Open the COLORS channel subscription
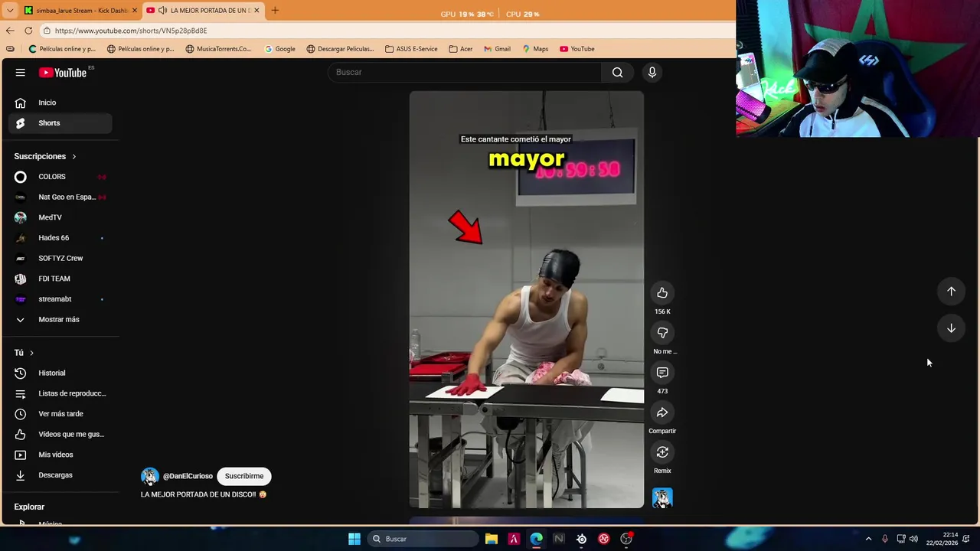980x551 pixels. click(x=60, y=177)
